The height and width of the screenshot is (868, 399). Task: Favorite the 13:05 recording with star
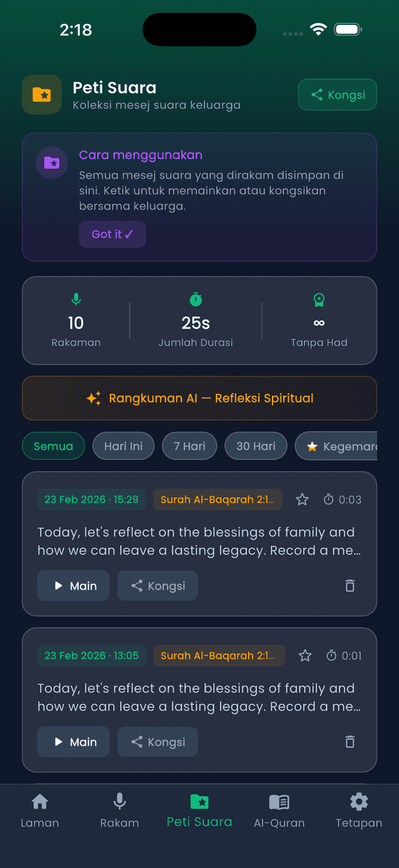[305, 655]
